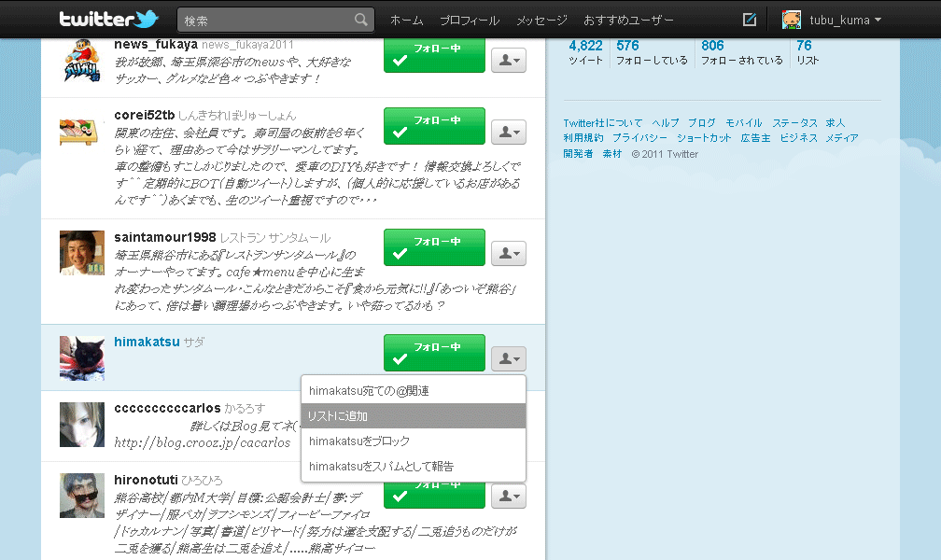This screenshot has height=560, width=941.
Task: Open 広告主 footer link
Action: [755, 138]
